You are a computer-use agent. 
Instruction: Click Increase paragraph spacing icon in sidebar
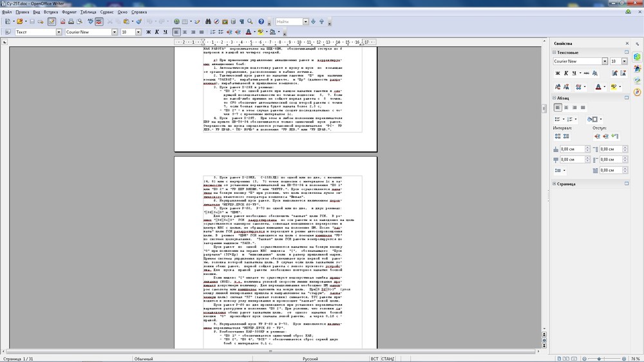(557, 136)
